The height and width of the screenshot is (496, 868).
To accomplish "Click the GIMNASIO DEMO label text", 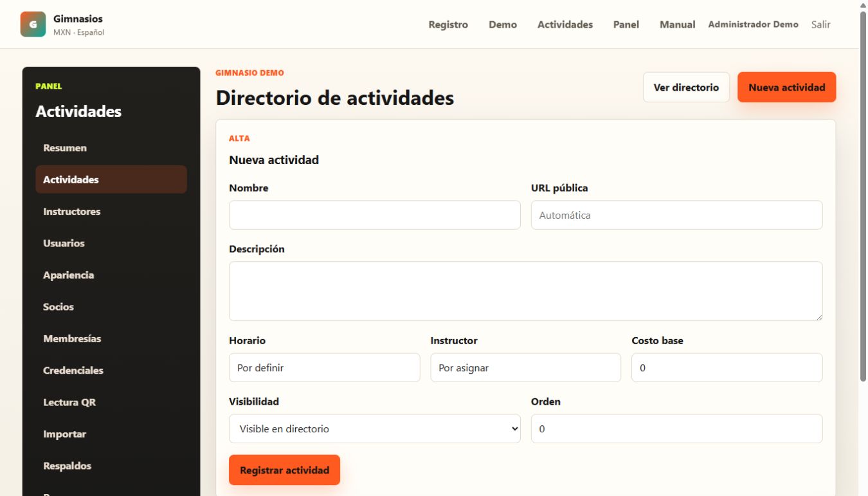I will 249,73.
